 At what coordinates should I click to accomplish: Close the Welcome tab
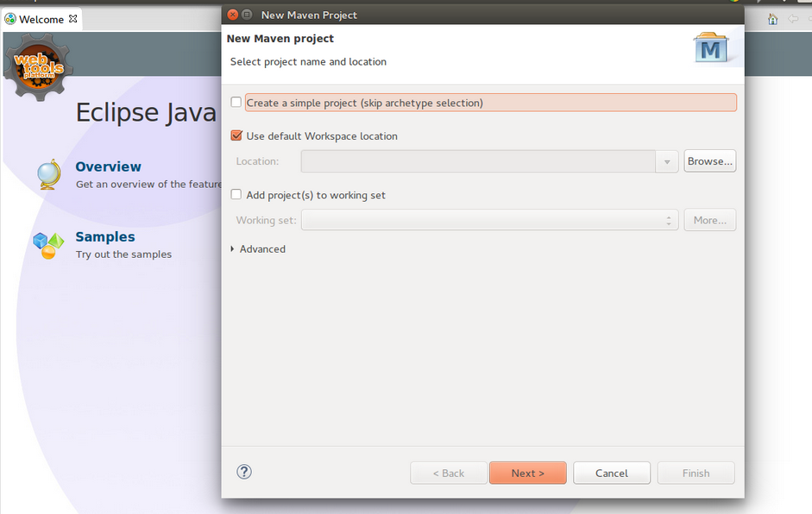pyautogui.click(x=73, y=19)
